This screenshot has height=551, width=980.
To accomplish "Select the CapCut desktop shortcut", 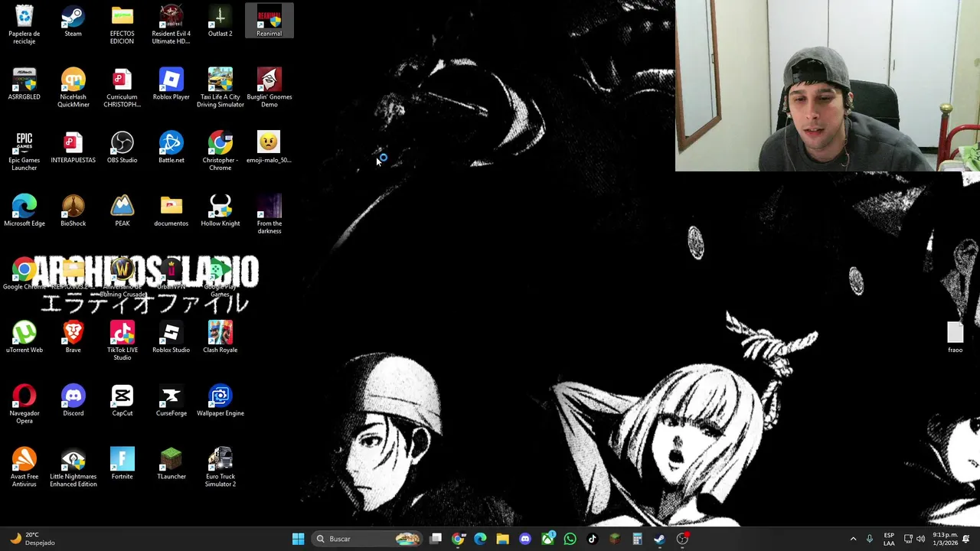I will coord(122,402).
